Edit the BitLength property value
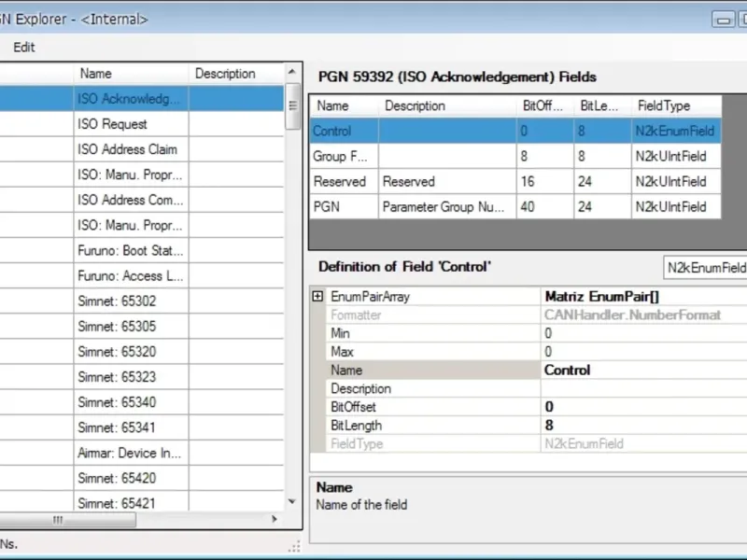 point(643,426)
